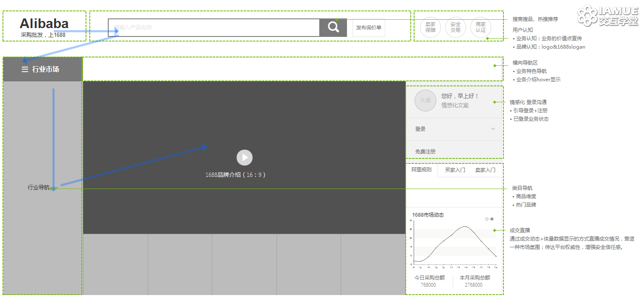Focus the product name search field
The height and width of the screenshot is (303, 644).
[214, 28]
